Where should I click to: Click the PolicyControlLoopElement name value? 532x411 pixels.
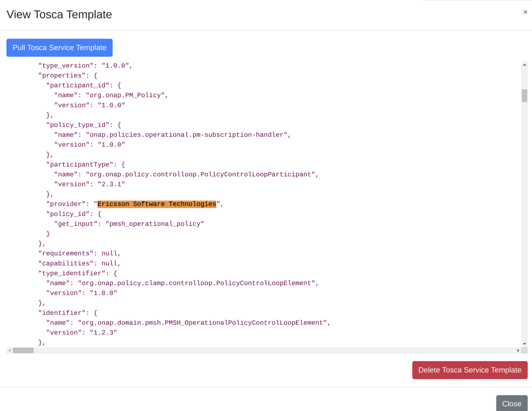[x=197, y=283]
